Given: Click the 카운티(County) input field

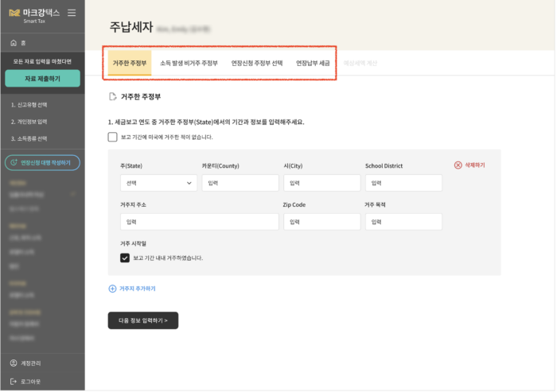Looking at the screenshot, I should (x=240, y=183).
